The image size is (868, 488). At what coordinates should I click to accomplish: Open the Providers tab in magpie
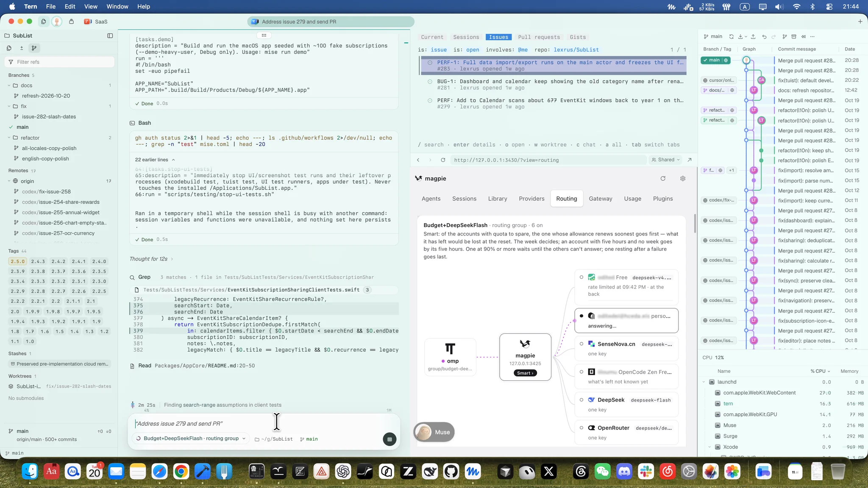(531, 199)
